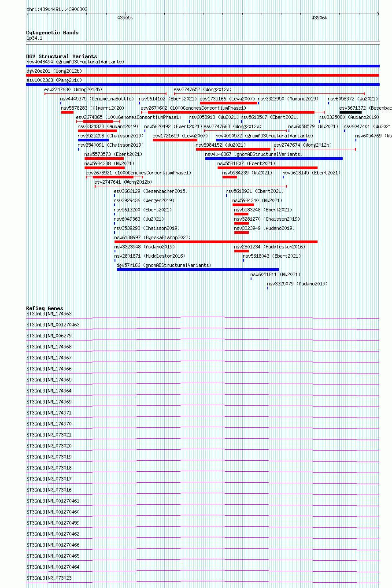
Task: Click nsv4050572 gnomAD variant label
Action: [x=265, y=136]
